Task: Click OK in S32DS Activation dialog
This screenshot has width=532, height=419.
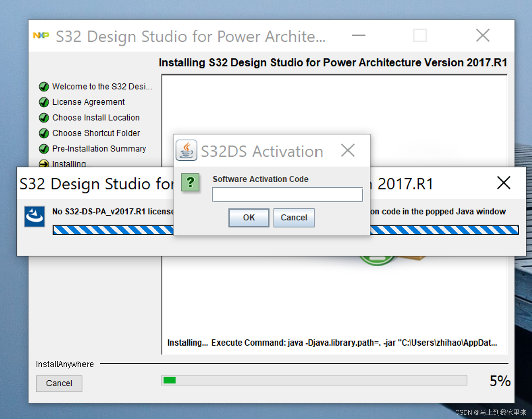Action: pyautogui.click(x=248, y=217)
